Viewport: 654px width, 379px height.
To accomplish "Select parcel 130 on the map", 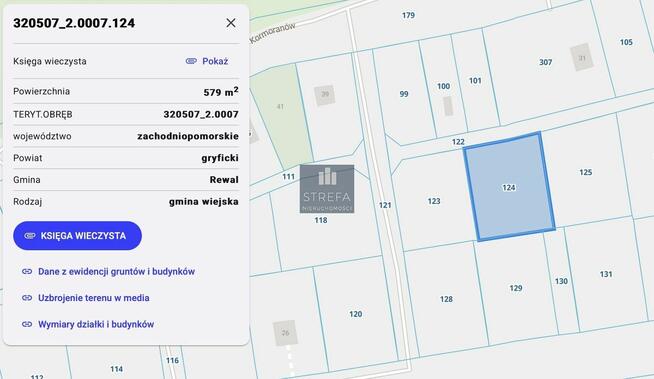I will coord(561,281).
